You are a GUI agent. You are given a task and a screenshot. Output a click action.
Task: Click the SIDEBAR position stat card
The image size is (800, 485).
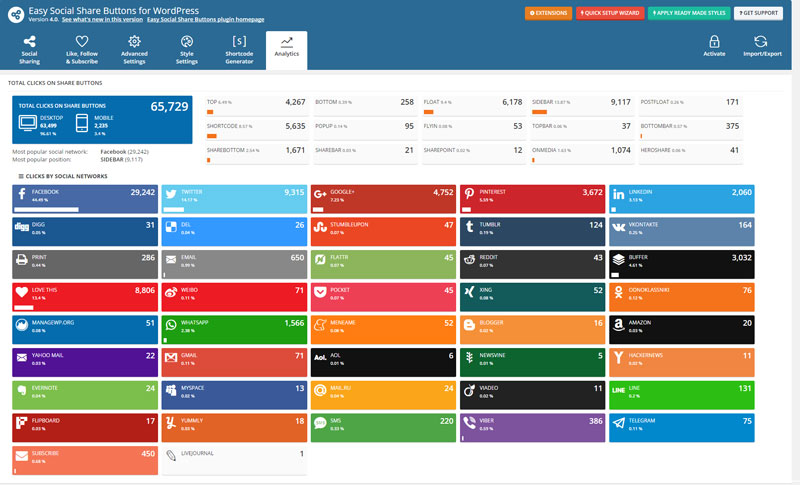click(581, 106)
